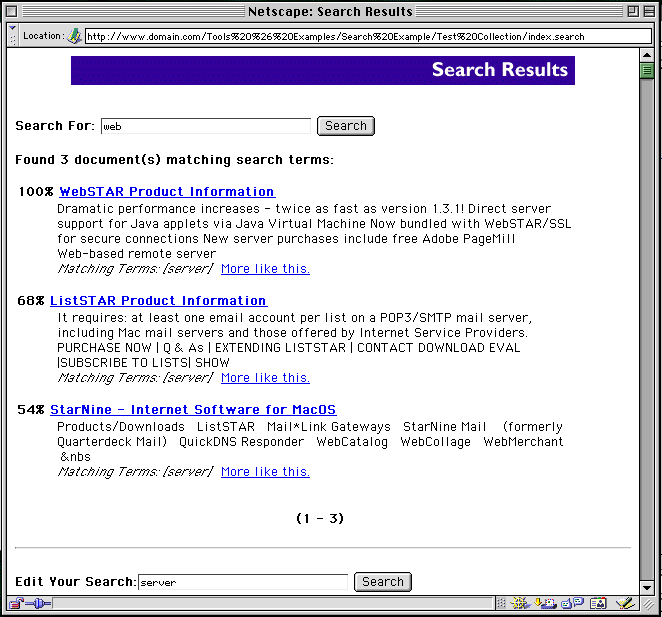Click the Location URL field
Viewport: 662px width, 617px height.
pos(368,36)
